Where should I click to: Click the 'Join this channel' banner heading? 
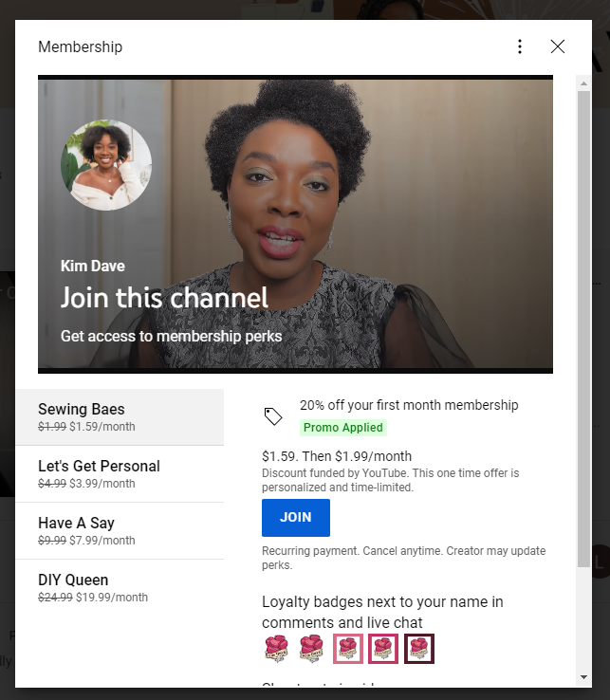(x=164, y=298)
